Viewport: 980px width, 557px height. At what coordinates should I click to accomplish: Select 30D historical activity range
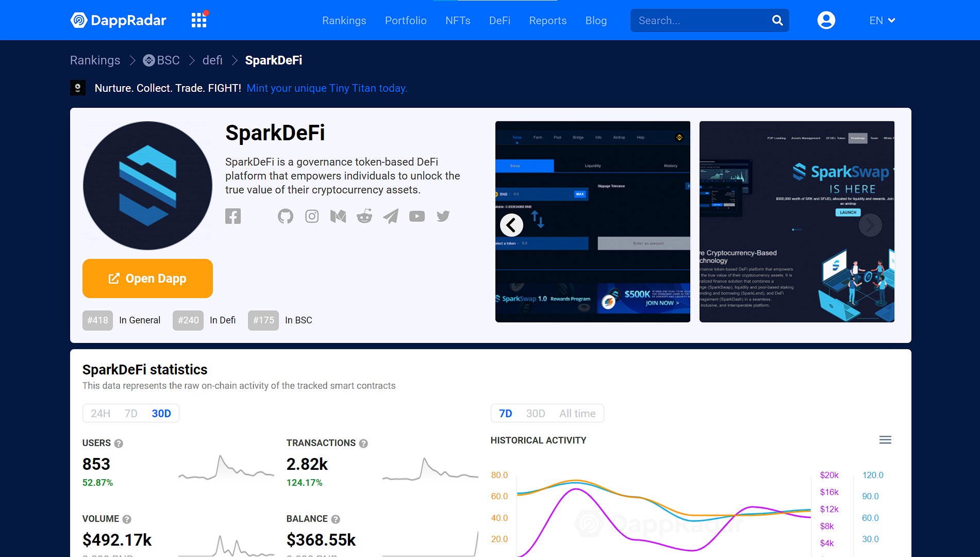[x=536, y=414]
